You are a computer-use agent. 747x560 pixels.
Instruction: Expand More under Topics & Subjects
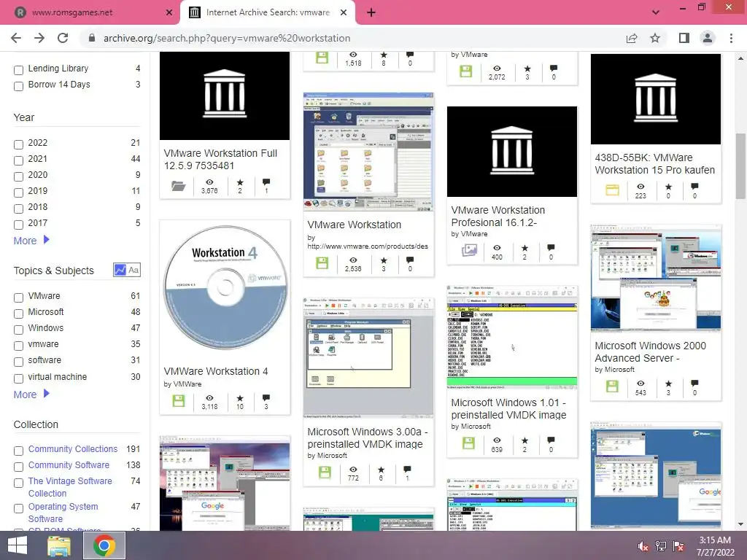[31, 394]
